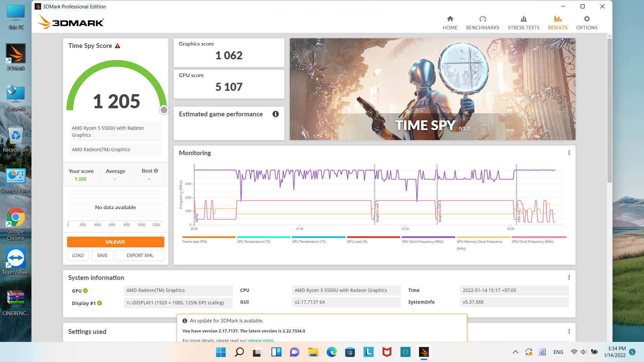This screenshot has height=362, width=644.
Task: Click the Wi-Fi network tray icon
Action: 574,352
